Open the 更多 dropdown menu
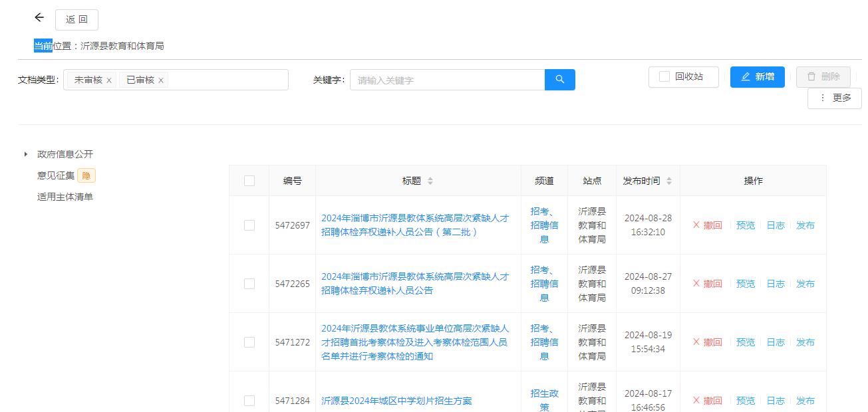This screenshot has height=412, width=868. [835, 98]
